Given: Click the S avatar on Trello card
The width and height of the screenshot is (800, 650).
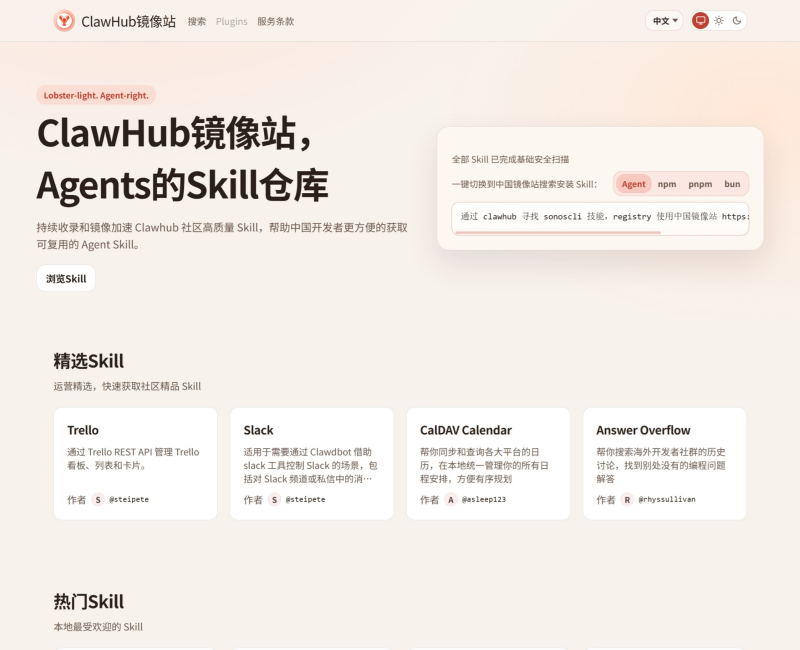Looking at the screenshot, I should (x=98, y=499).
